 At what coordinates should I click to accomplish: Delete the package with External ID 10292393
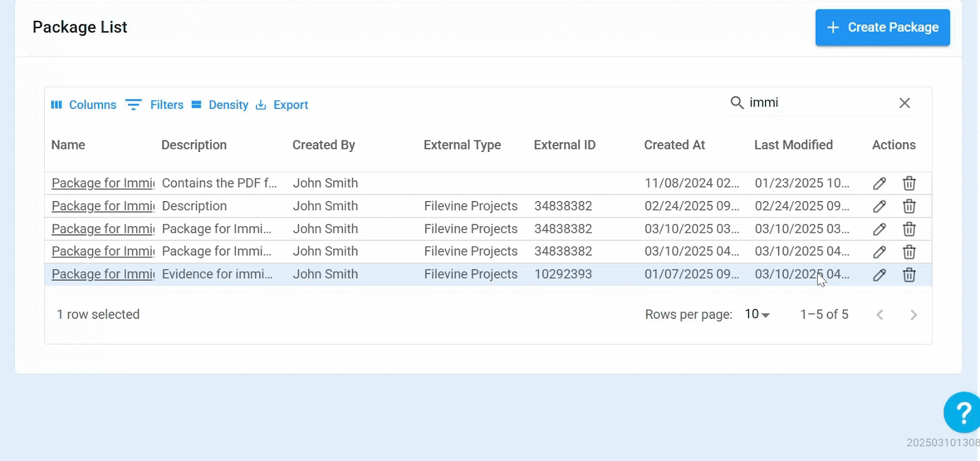pos(909,275)
